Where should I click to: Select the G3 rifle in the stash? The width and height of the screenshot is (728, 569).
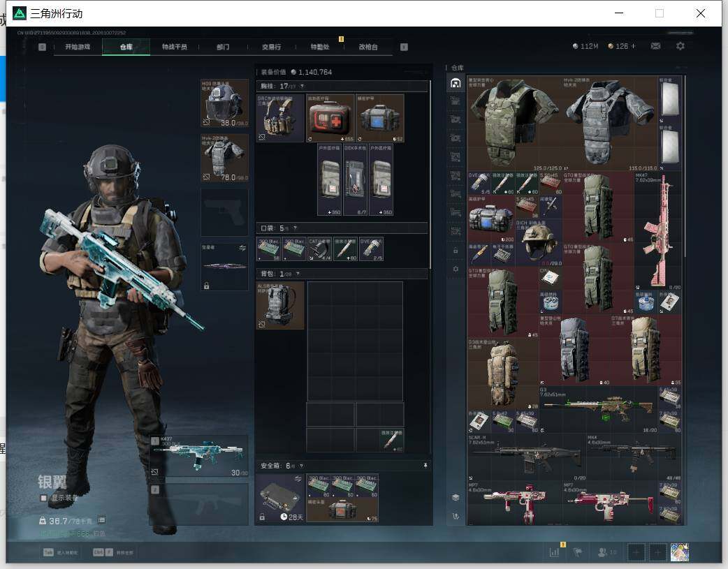(599, 410)
